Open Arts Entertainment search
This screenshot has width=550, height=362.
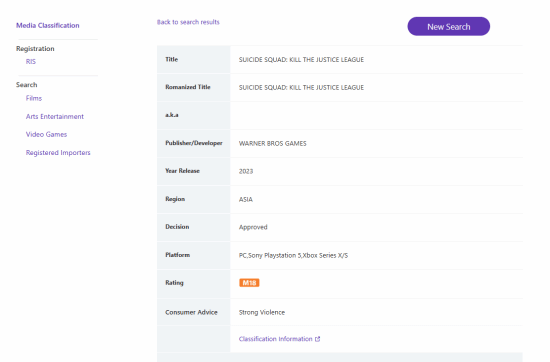tap(55, 116)
